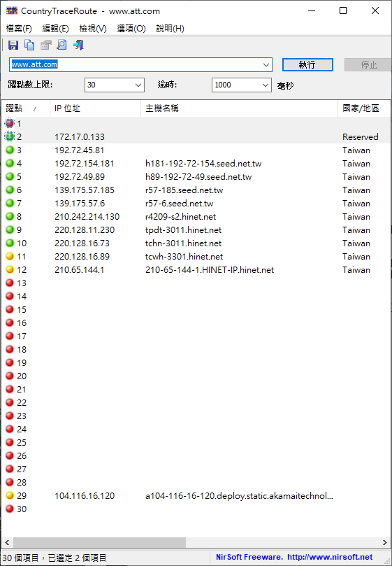Click Taiwan in the 210.65.144.1 row
This screenshot has width=392, height=566.
click(x=356, y=270)
